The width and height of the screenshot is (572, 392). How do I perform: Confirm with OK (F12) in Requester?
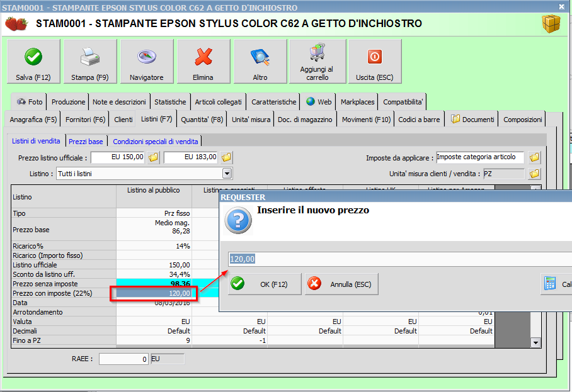265,284
